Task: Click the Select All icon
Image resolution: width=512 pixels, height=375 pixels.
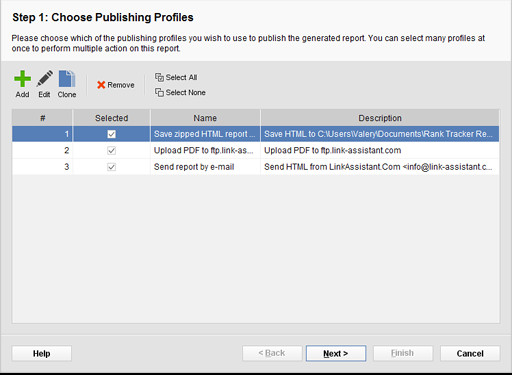Action: tap(159, 77)
